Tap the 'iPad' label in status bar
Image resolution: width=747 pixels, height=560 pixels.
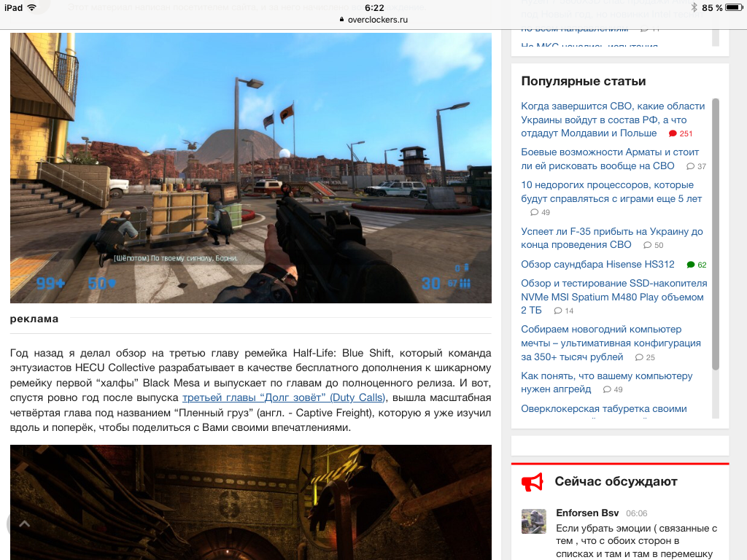pyautogui.click(x=13, y=7)
